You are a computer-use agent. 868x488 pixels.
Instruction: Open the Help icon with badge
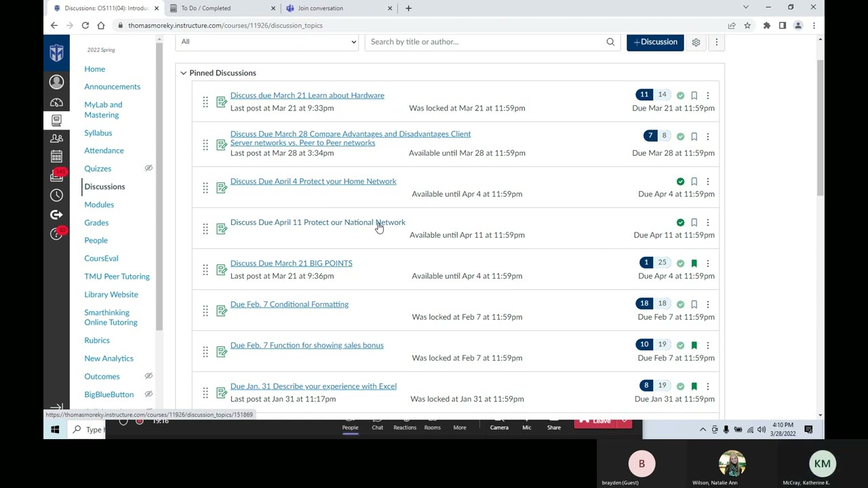pos(56,234)
